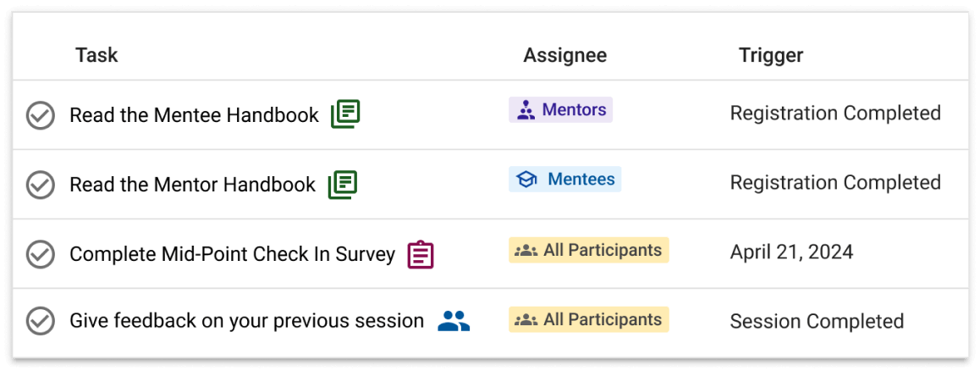Open the maroon clipboard survey icon
This screenshot has width=980, height=371.
point(421,255)
